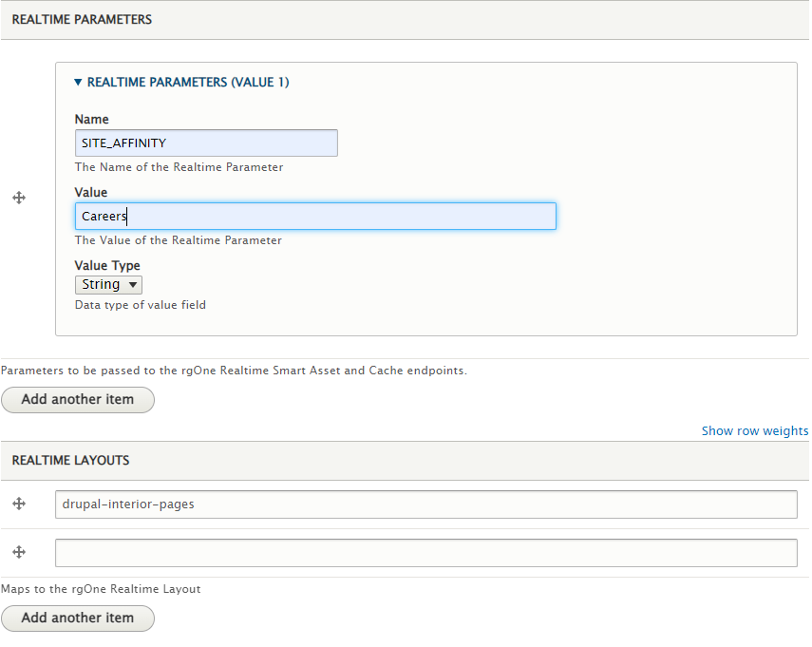
Task: Select the drupal-interior-pages layout text box
Action: pos(425,504)
